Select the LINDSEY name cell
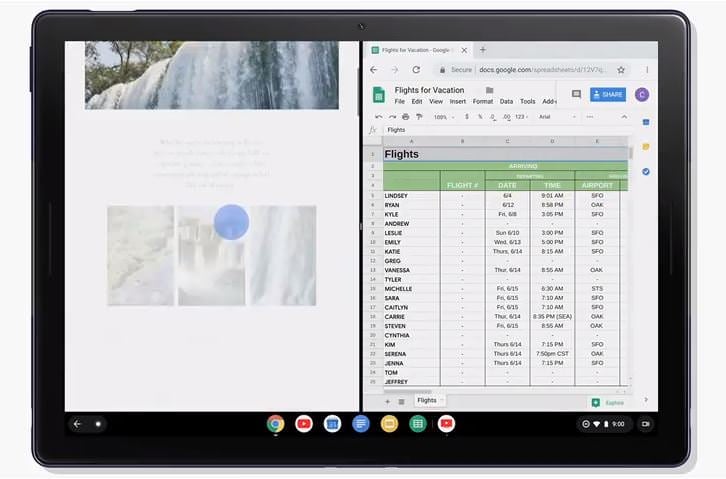726x479 pixels. [x=411, y=196]
